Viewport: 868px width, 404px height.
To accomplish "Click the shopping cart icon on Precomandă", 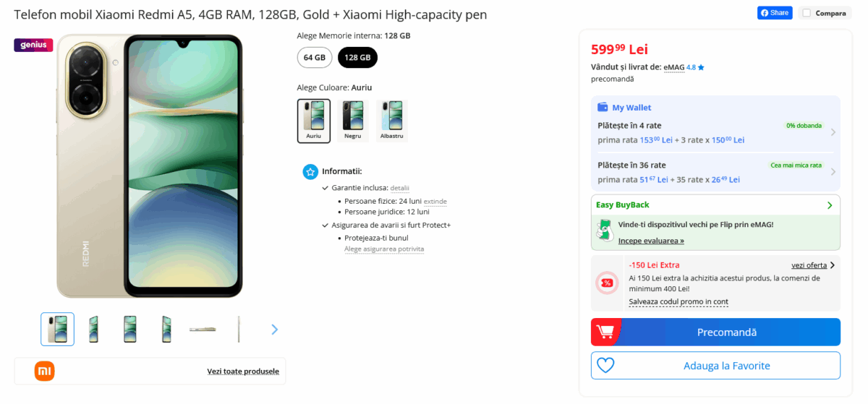I will pos(606,332).
